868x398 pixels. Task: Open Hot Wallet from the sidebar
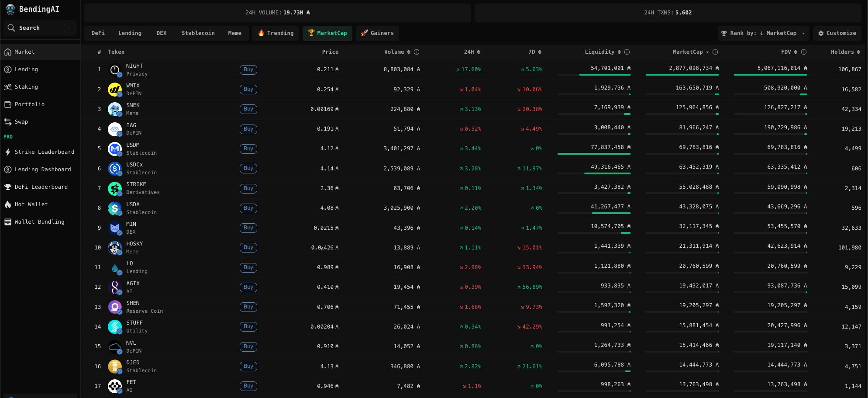31,204
